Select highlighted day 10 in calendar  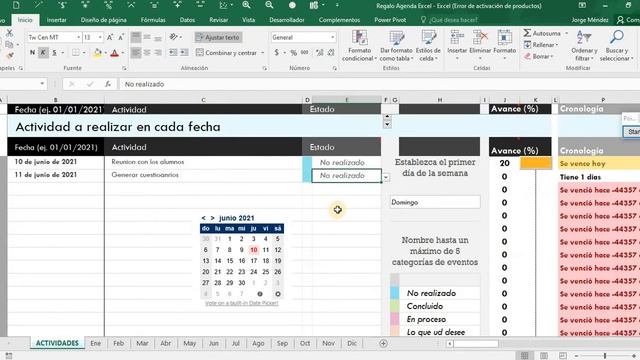tap(253, 250)
